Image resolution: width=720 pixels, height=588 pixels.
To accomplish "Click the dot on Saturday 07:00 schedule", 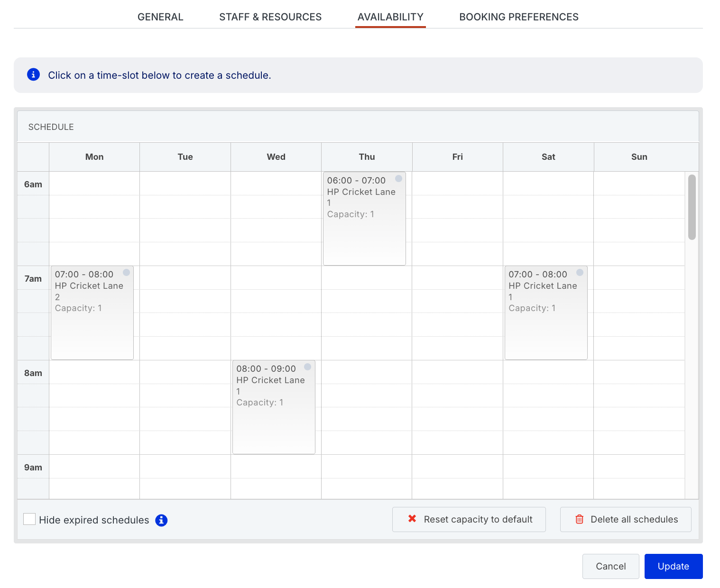I will coord(580,273).
